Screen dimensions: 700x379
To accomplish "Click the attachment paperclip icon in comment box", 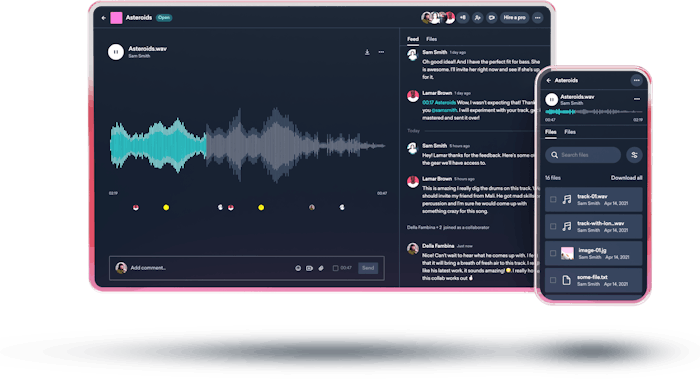I will 321,268.
